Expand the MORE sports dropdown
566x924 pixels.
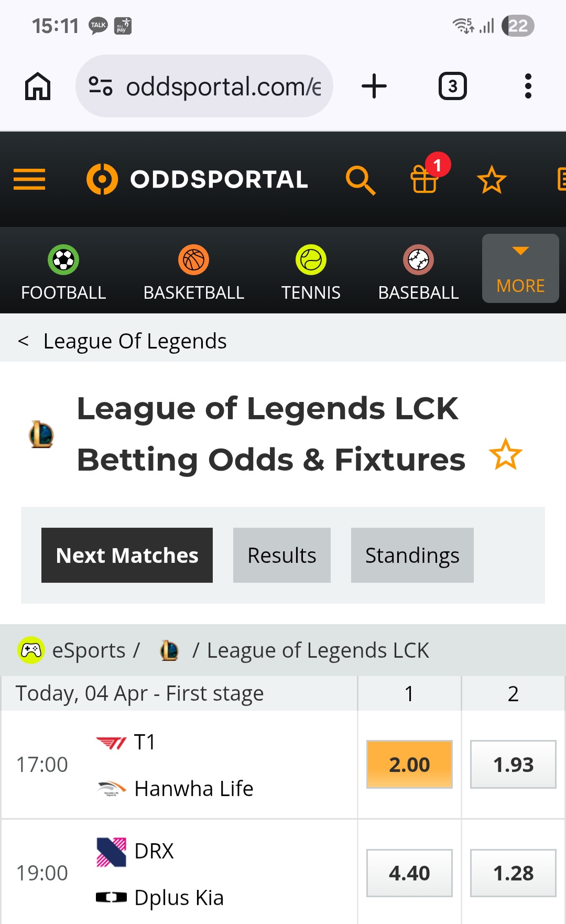[x=520, y=268]
